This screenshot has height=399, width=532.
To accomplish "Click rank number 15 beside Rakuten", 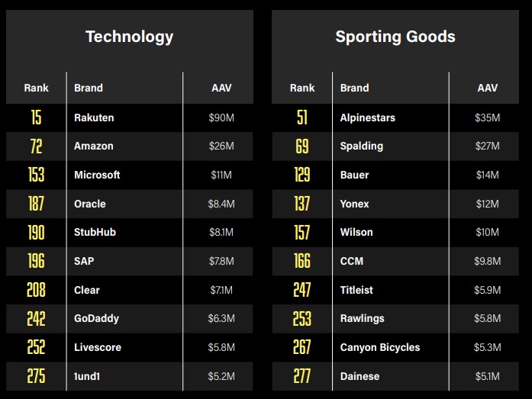I will click(36, 117).
